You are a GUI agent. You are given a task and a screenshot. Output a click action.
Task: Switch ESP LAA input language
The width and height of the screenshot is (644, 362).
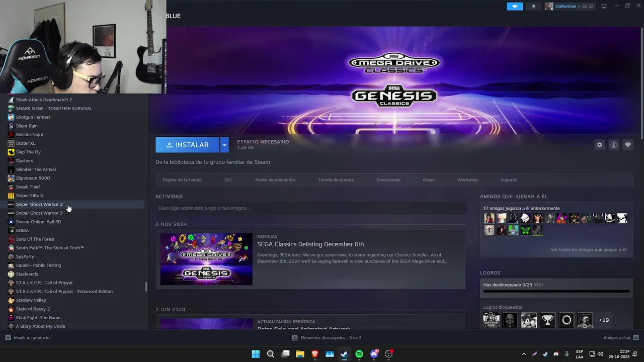pyautogui.click(x=580, y=354)
